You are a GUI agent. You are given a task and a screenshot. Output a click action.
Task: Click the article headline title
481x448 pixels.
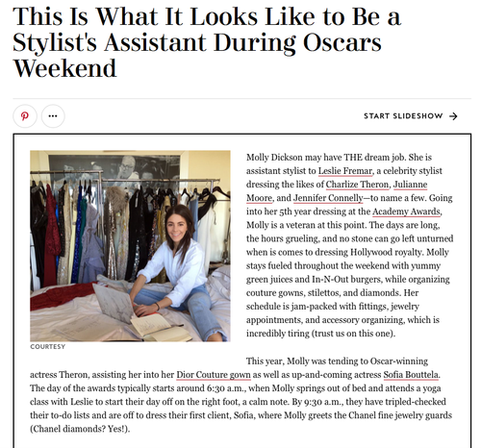207,42
